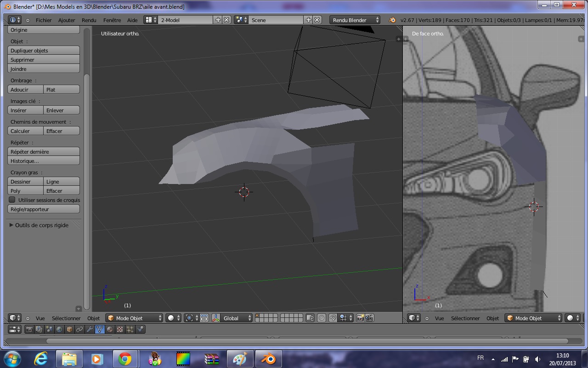Viewport: 588px width, 368px height.
Task: Click the Scene name field
Action: click(276, 20)
